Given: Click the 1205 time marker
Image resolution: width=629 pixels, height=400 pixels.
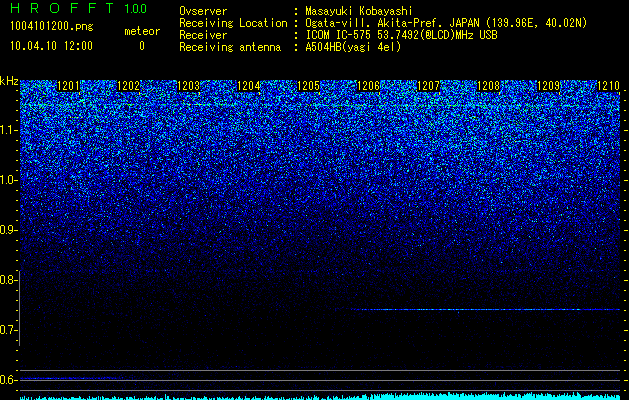Looking at the screenshot, I should coord(308,86).
